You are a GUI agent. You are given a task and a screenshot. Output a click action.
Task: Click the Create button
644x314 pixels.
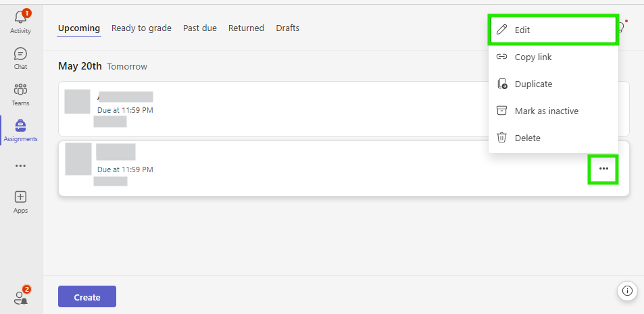tap(87, 296)
